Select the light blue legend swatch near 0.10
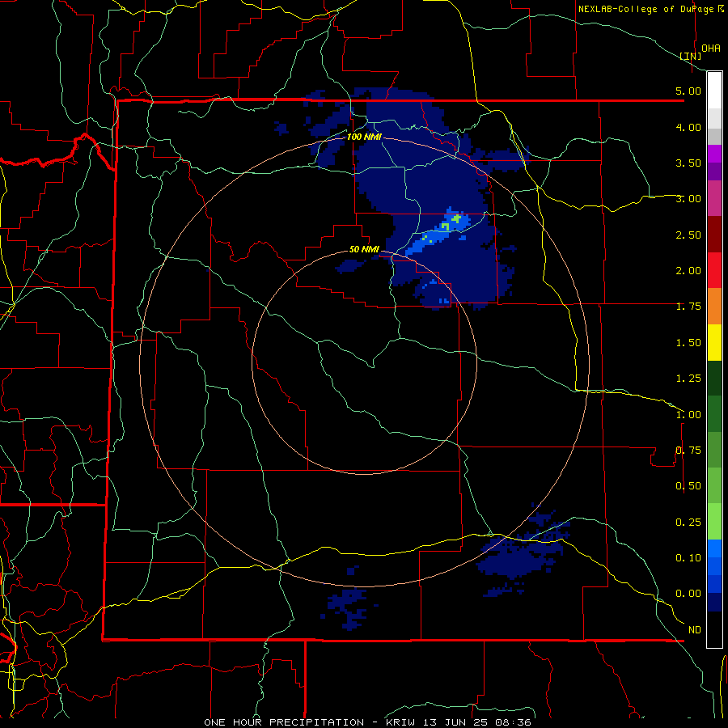 point(714,548)
